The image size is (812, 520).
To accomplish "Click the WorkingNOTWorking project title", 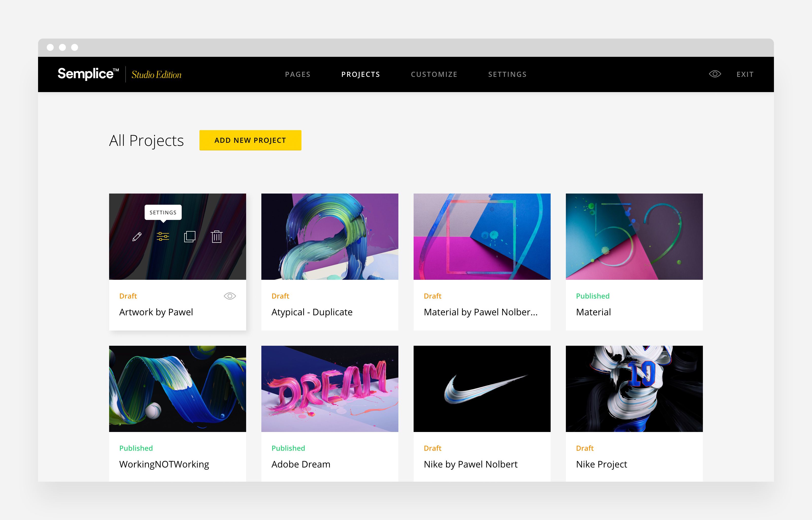I will point(164,464).
